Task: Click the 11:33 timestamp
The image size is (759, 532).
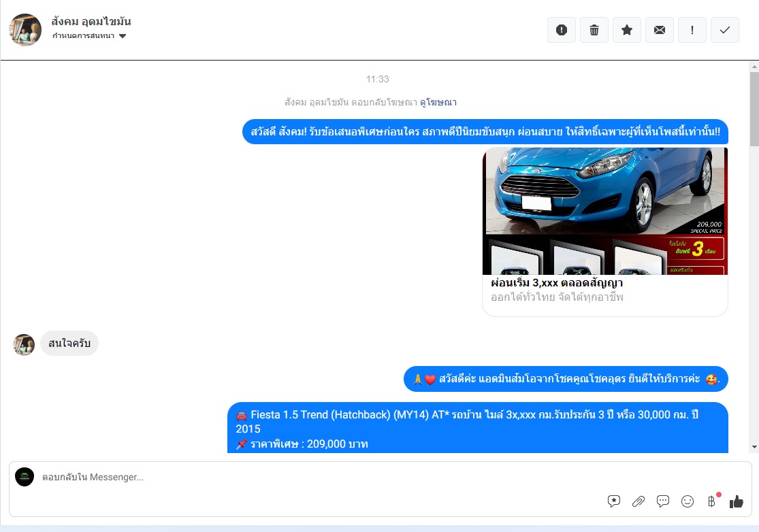Action: click(x=378, y=79)
